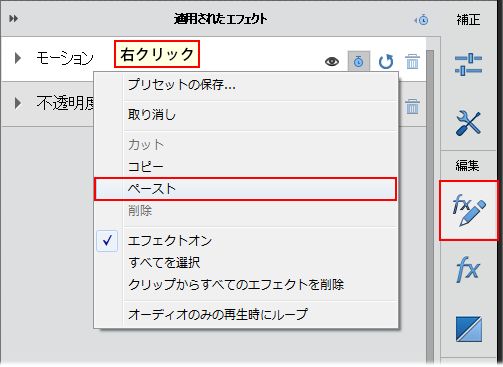Select コピー in context menu

[246, 167]
